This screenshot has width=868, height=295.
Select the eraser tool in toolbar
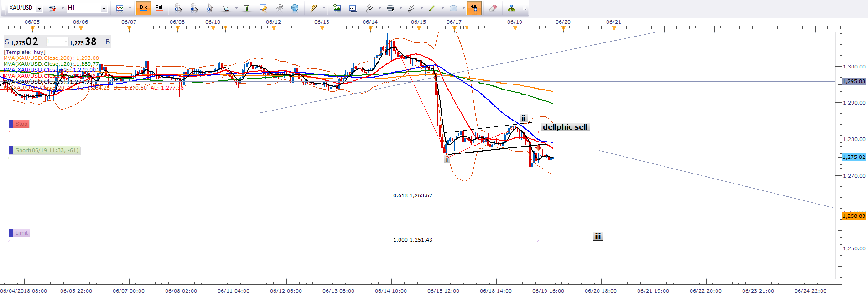493,8
